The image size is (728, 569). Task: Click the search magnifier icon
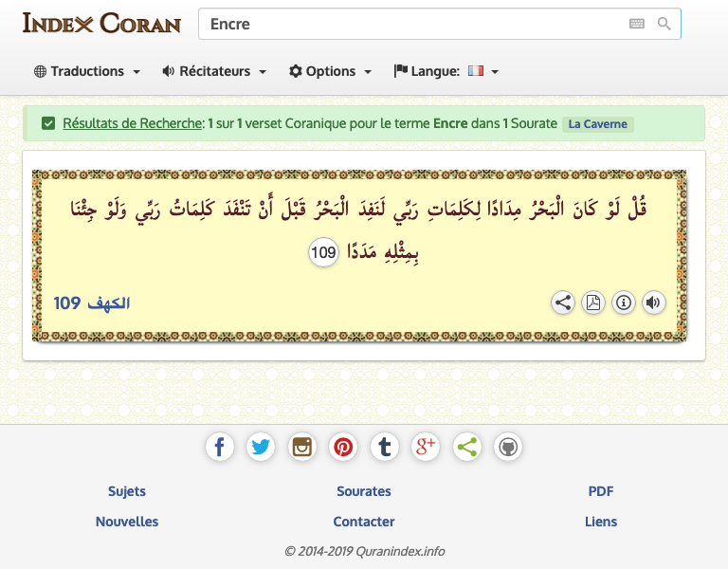click(x=664, y=24)
